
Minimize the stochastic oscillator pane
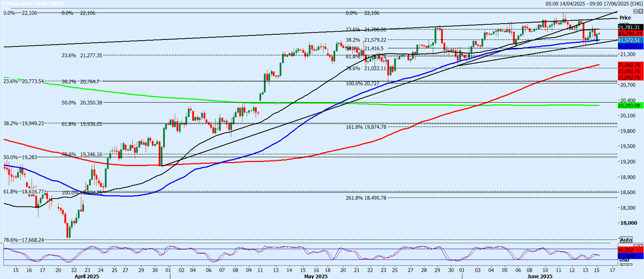coord(634,246)
